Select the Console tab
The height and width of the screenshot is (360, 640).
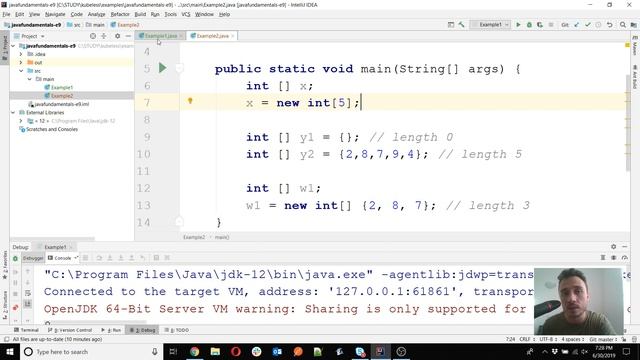[x=62, y=258]
